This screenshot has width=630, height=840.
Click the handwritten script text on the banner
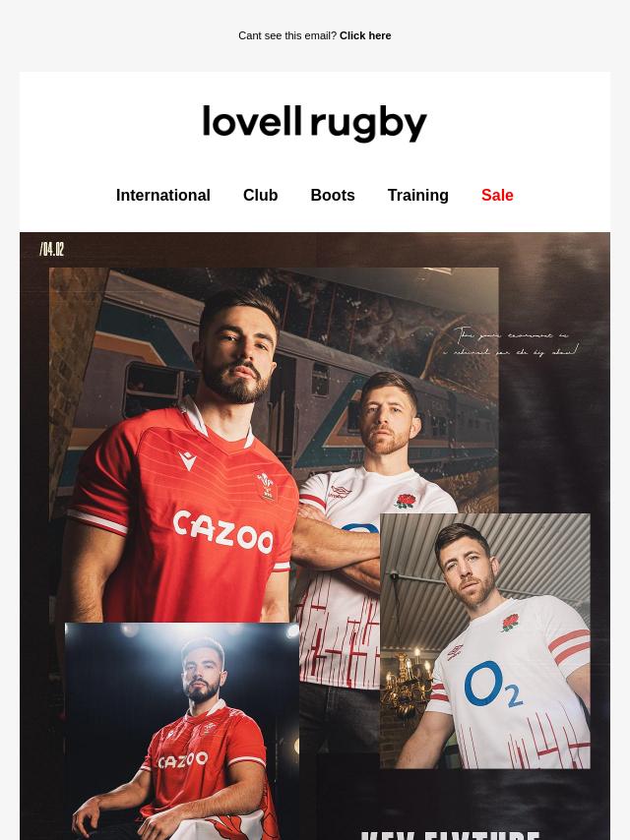(x=511, y=343)
